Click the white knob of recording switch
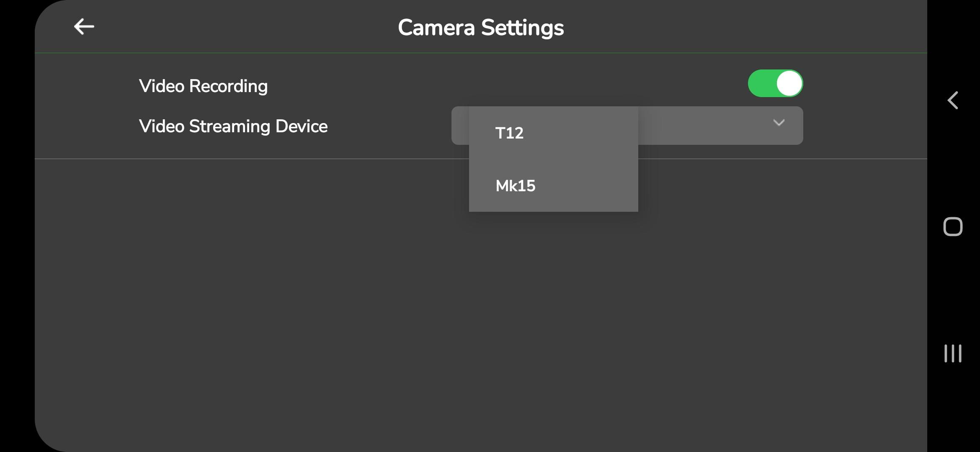 (789, 84)
